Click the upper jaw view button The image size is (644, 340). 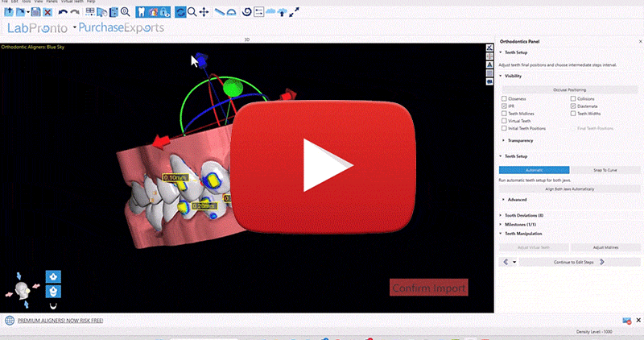pos(53,276)
